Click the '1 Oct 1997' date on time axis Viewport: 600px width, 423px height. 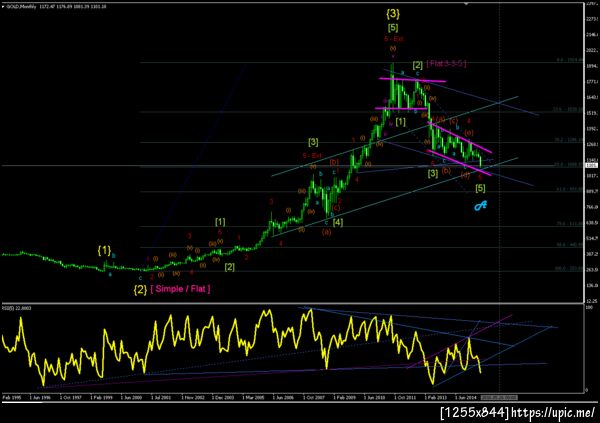pos(71,397)
